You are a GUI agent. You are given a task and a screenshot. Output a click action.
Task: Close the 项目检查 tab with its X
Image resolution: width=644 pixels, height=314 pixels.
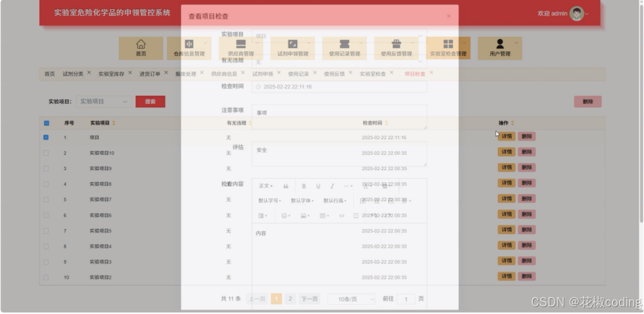(x=431, y=72)
